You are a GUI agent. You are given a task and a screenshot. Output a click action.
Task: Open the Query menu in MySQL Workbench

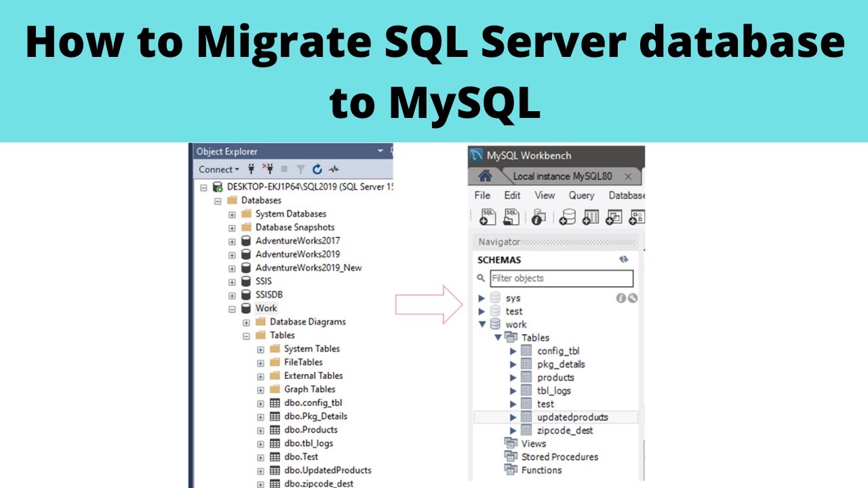(x=581, y=195)
